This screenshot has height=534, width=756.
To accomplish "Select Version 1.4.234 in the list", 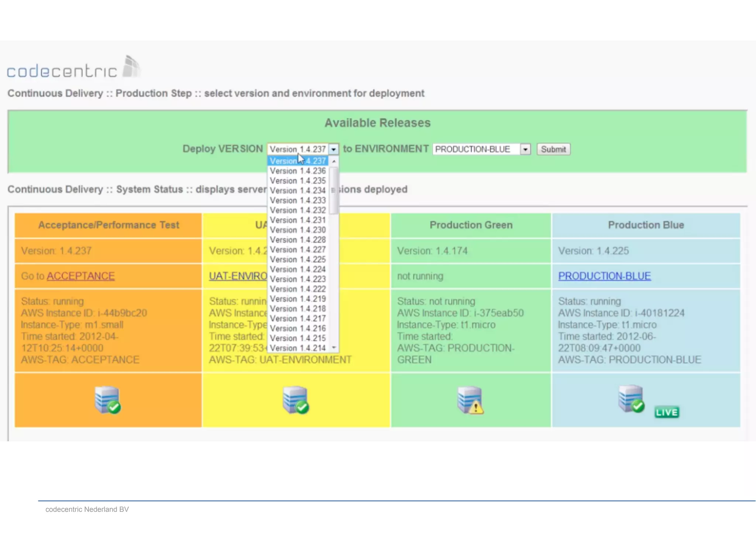I will coord(298,190).
